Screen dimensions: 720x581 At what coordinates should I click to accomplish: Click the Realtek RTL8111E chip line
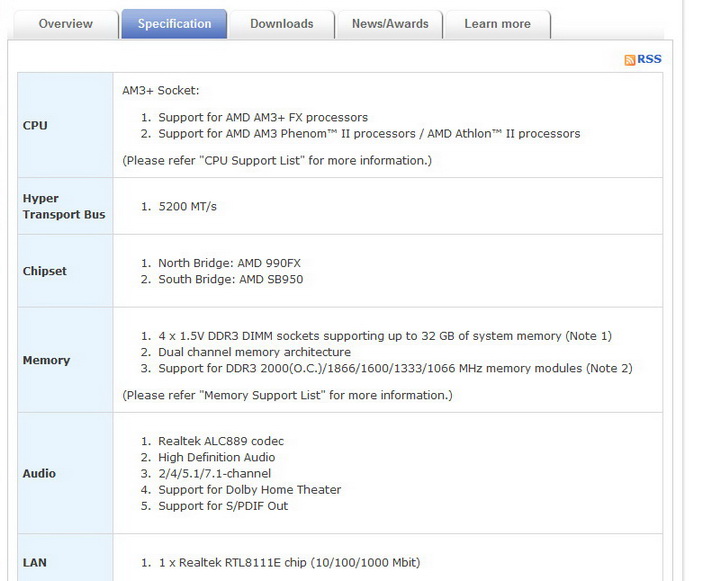tap(289, 563)
